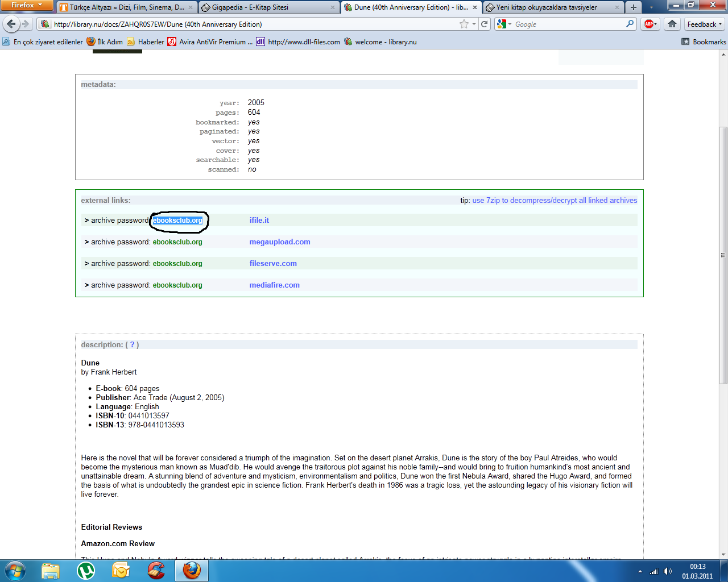
Task: Open the dll-files.com bookmark
Action: pos(298,41)
